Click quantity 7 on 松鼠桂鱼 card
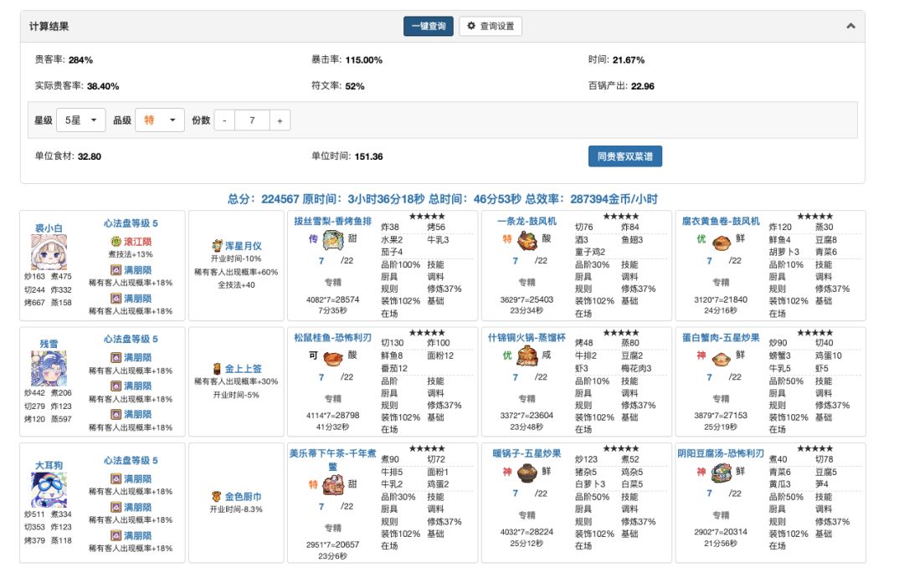Screen dimensions: 904x588 pyautogui.click(x=321, y=377)
